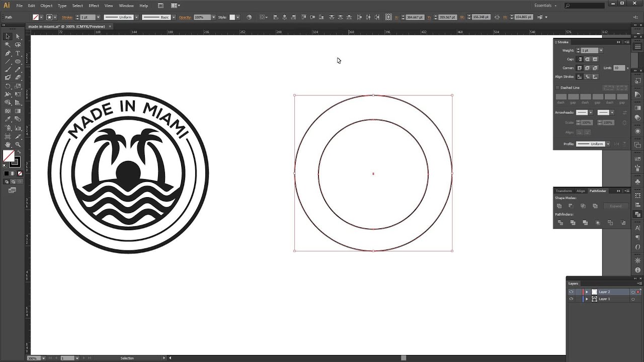This screenshot has height=362, width=644.
Task: Select the Type tool
Action: click(x=18, y=53)
